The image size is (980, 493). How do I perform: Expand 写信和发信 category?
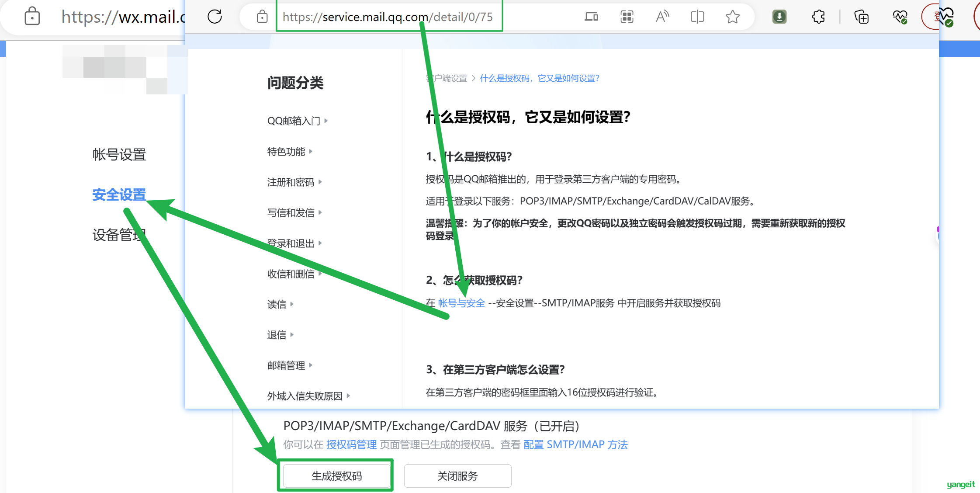coord(294,212)
